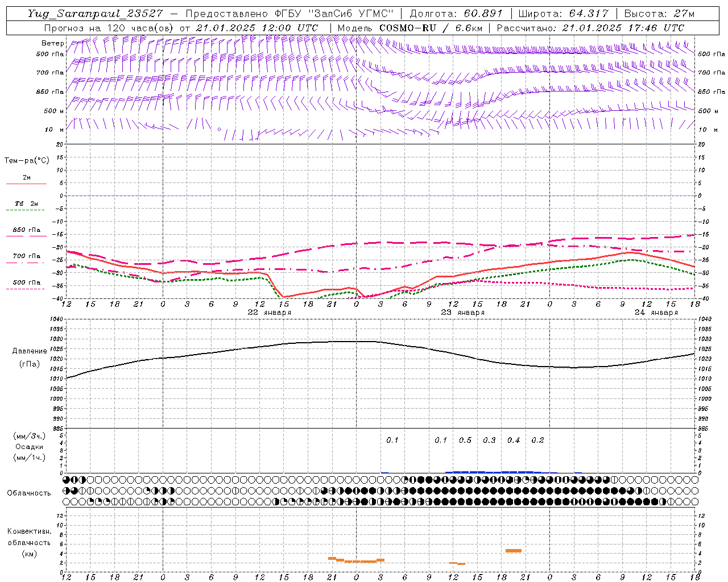Select the 700 гПа temperature legend entry

point(26,256)
